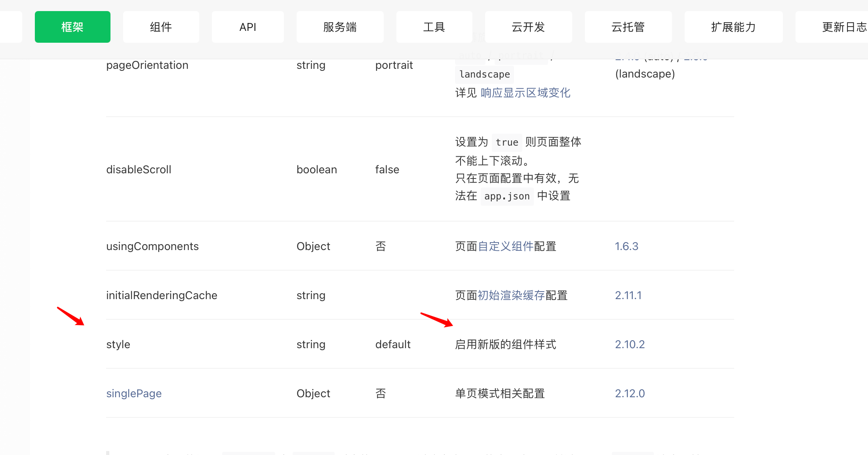Viewport: 868px width, 455px height.
Task: Open the 框架 tab
Action: [72, 27]
